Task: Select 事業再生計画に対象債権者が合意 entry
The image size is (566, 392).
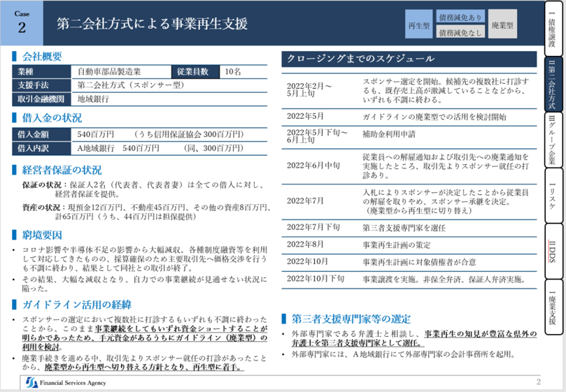Action: click(419, 262)
